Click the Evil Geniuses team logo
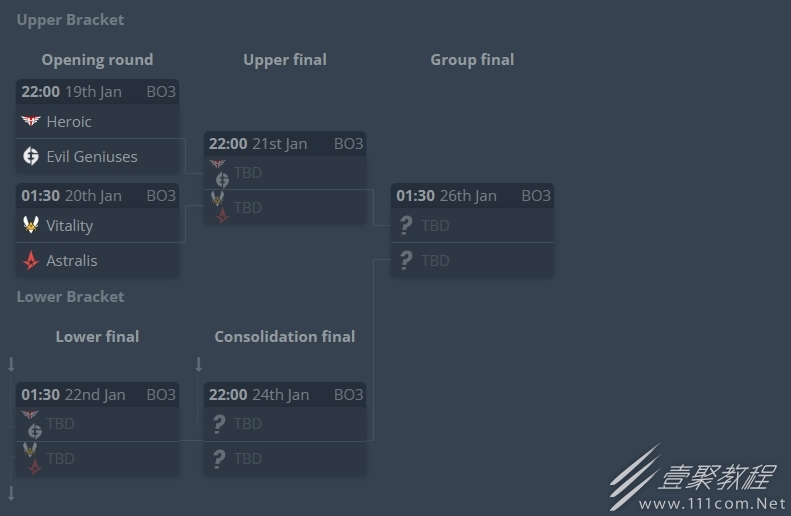The width and height of the screenshot is (791, 516). [x=31, y=156]
